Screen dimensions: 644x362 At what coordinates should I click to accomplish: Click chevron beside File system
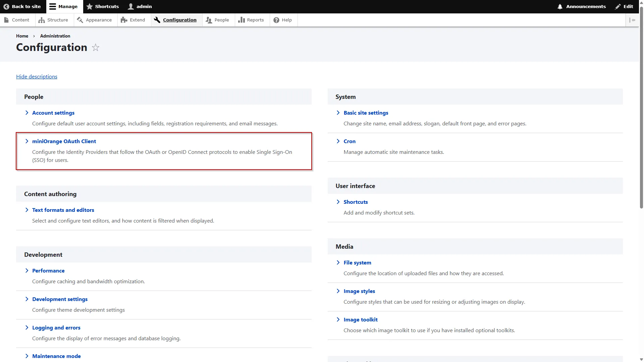tap(338, 262)
